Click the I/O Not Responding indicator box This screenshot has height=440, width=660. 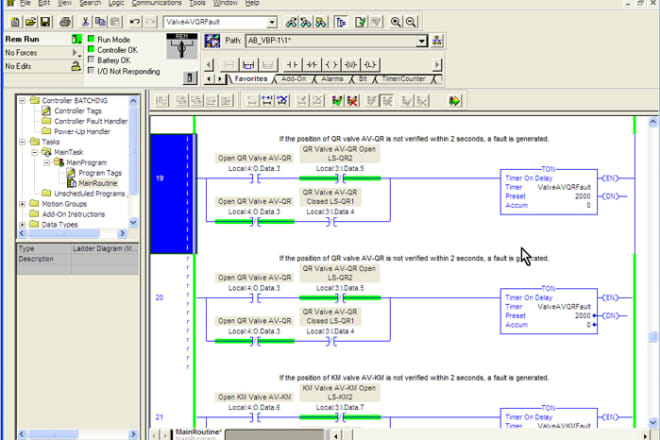[x=91, y=71]
